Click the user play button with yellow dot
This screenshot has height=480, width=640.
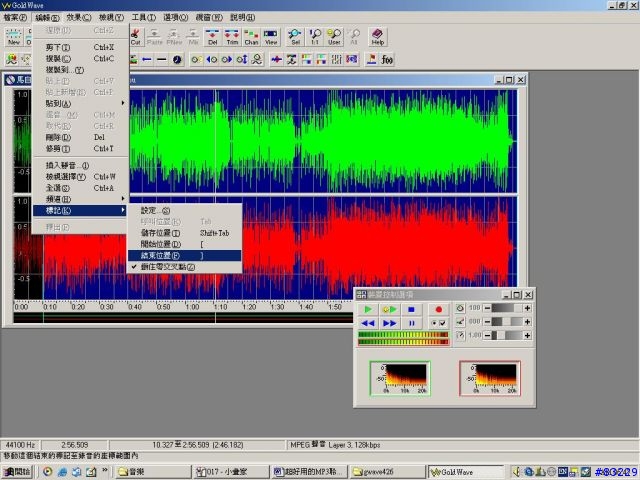tap(389, 309)
